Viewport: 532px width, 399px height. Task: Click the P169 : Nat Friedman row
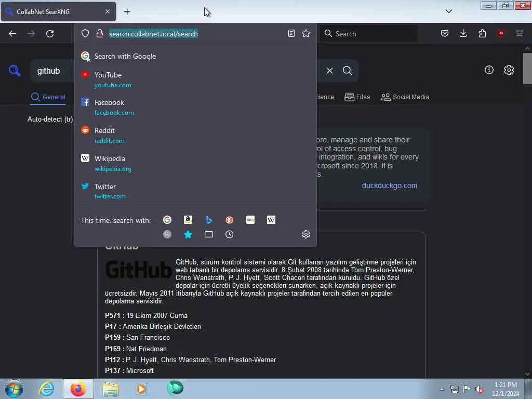click(x=136, y=349)
